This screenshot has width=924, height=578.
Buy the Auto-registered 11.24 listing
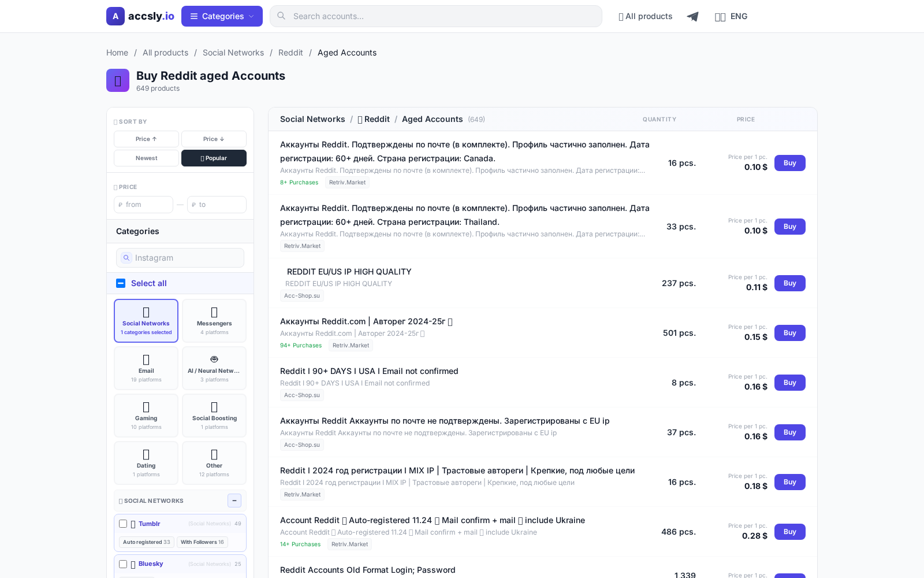(789, 532)
